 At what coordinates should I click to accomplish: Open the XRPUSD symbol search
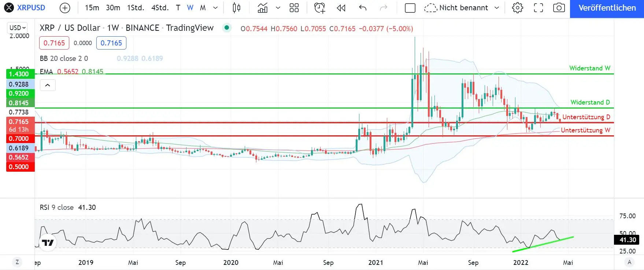(x=25, y=8)
